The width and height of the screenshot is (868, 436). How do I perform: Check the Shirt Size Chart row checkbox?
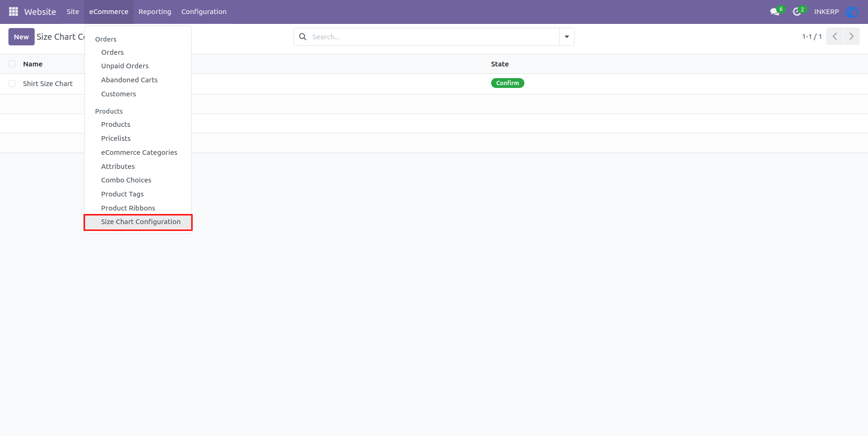[x=12, y=84]
